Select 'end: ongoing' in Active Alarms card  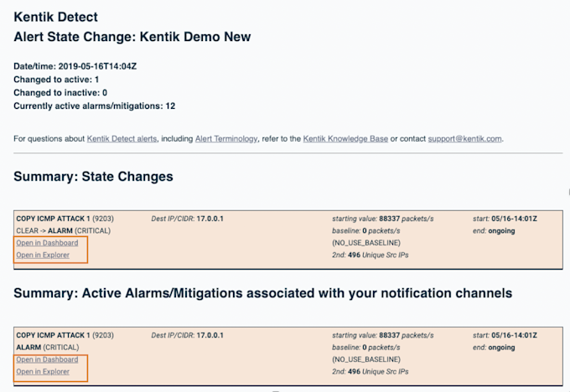tap(494, 348)
